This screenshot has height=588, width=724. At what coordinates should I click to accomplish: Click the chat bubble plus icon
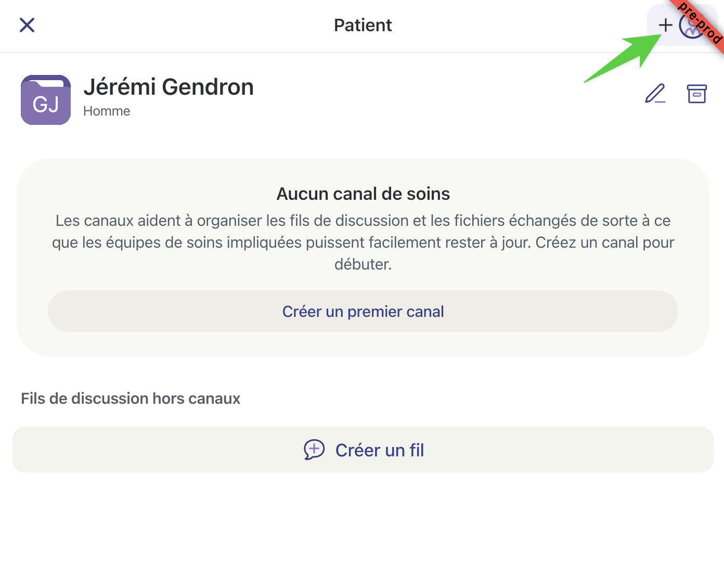click(314, 450)
